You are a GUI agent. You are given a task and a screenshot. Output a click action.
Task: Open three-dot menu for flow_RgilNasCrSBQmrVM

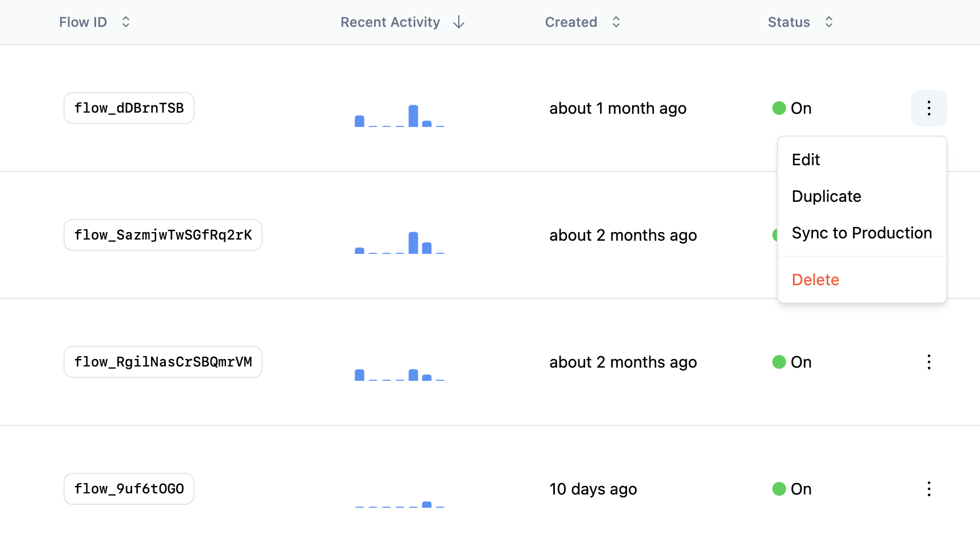929,362
